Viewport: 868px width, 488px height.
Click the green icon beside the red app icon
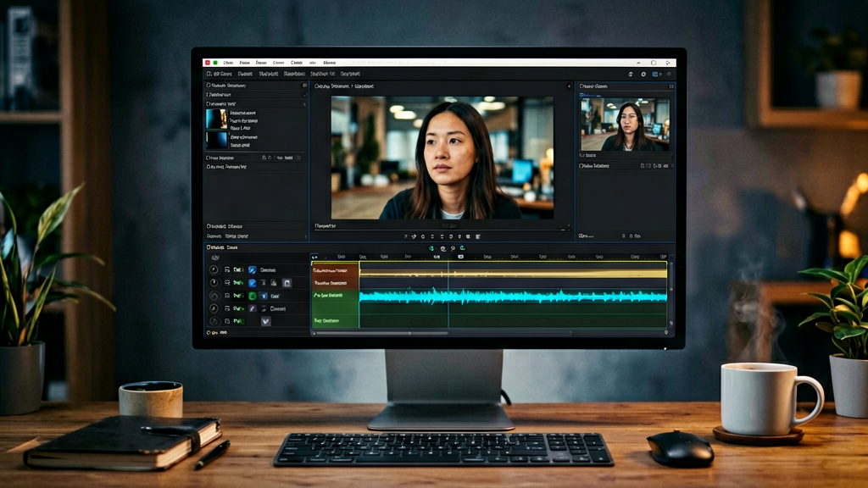(215, 63)
